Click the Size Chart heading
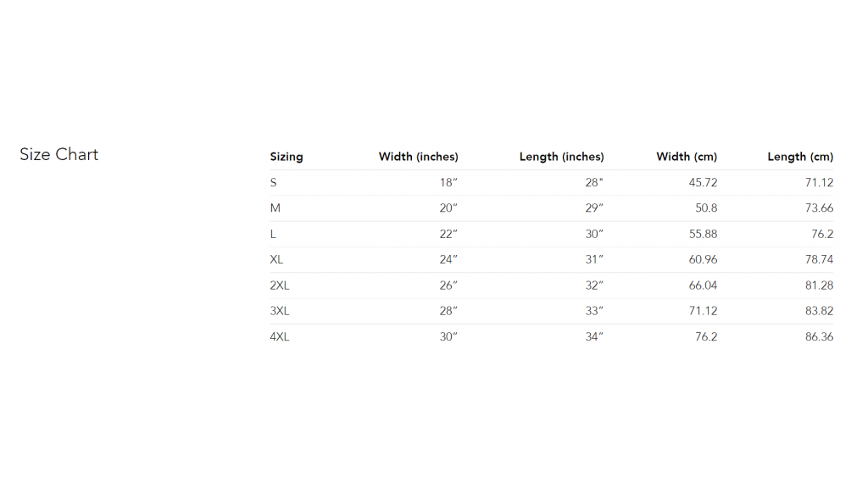Screen dimensions: 868x488 pyautogui.click(x=58, y=154)
